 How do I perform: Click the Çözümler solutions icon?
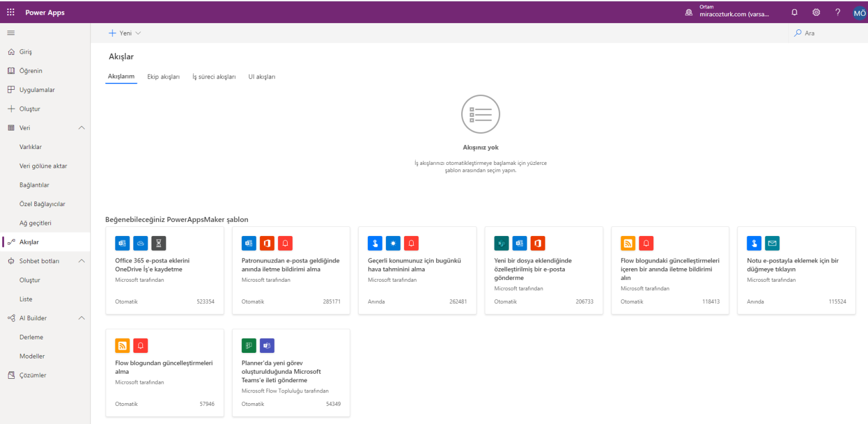click(11, 375)
